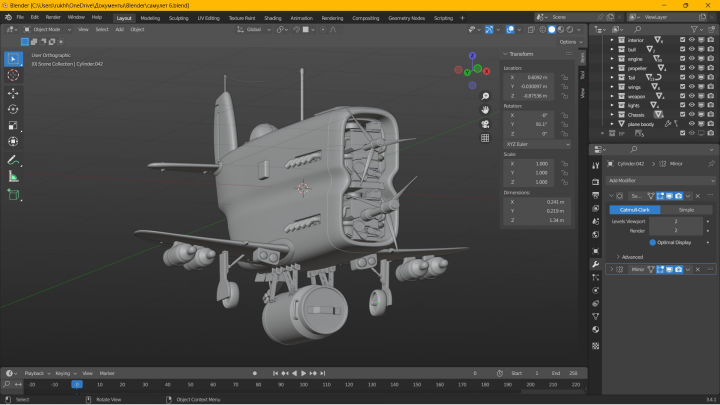This screenshot has height=405, width=720.
Task: Open the Modifiers wrench properties tab
Action: [596, 264]
